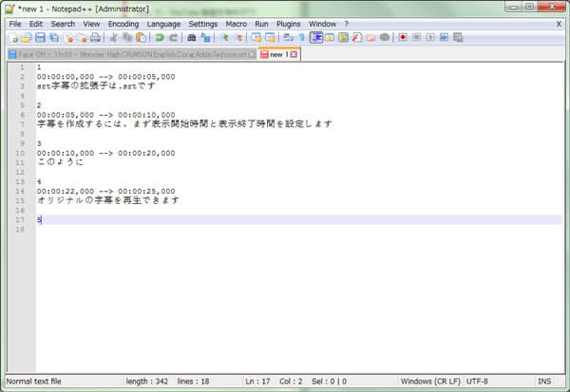Click the X at menu bar's right end
Screen dimensions: 570x392
tap(559, 24)
